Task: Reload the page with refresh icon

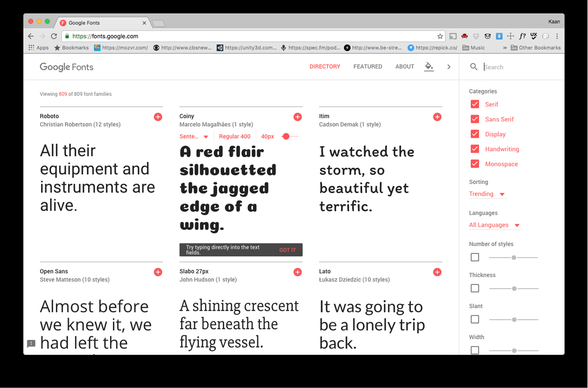Action: coord(54,36)
